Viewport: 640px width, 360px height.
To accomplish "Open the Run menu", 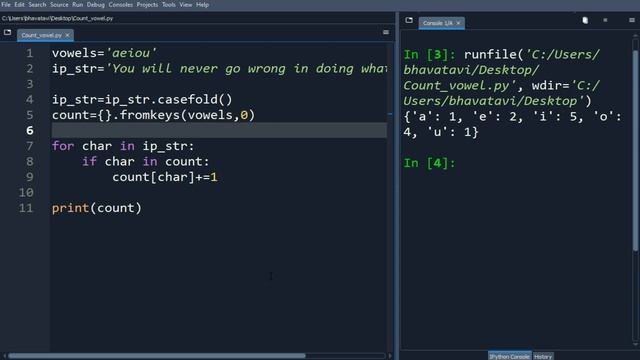I will pos(78,5).
